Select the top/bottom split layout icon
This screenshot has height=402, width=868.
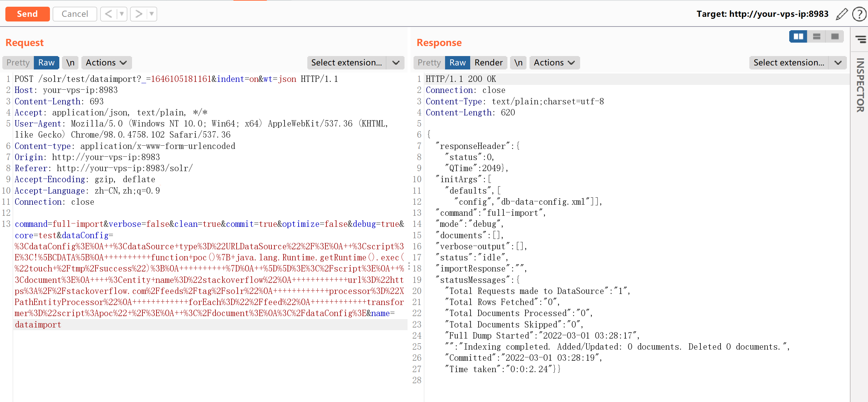(x=816, y=37)
